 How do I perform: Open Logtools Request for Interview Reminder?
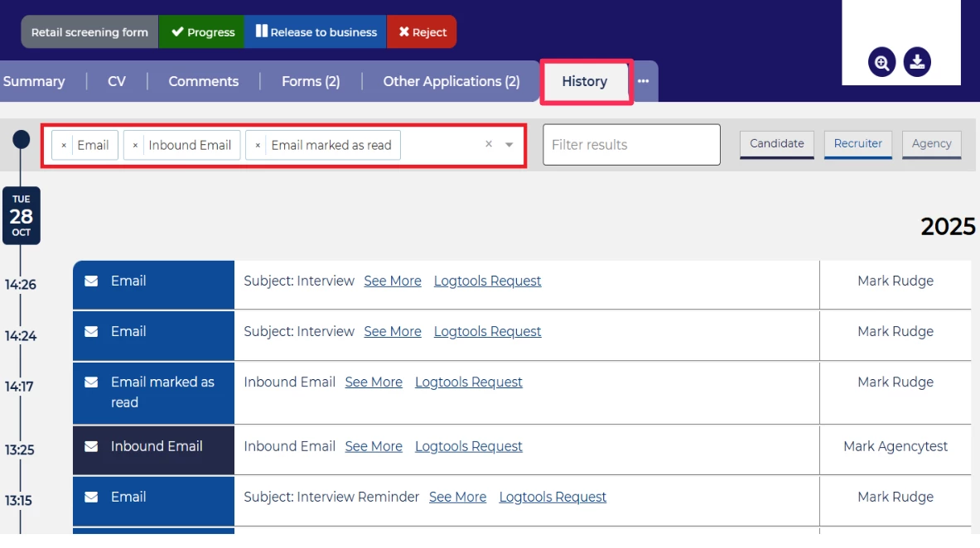pos(553,498)
